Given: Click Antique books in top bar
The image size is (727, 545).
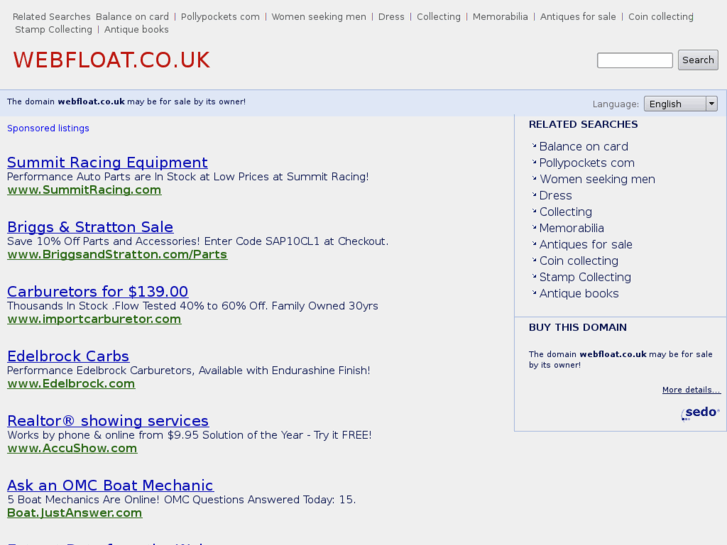Looking at the screenshot, I should click(136, 30).
